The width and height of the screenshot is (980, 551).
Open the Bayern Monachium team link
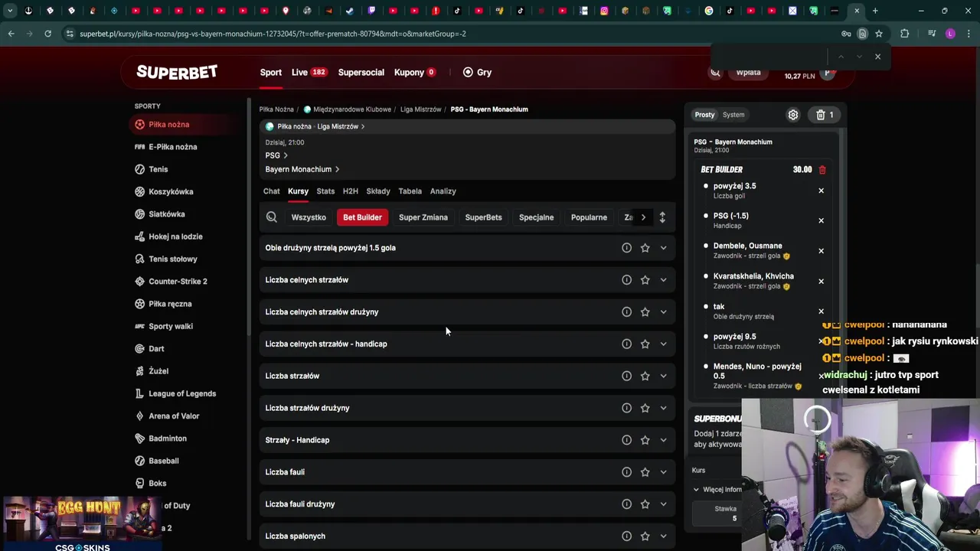[x=302, y=169]
